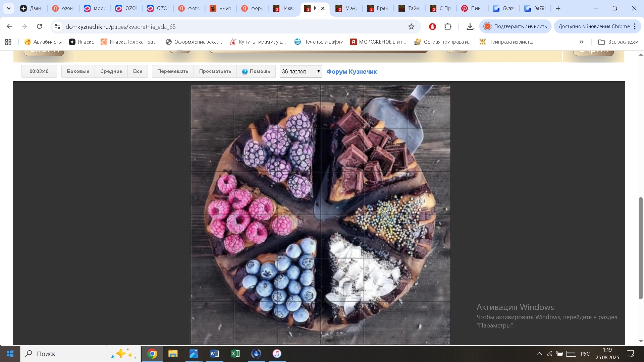This screenshot has height=362, width=644.
Task: Open the Яндекс.Толока bookmark
Action: tap(129, 42)
